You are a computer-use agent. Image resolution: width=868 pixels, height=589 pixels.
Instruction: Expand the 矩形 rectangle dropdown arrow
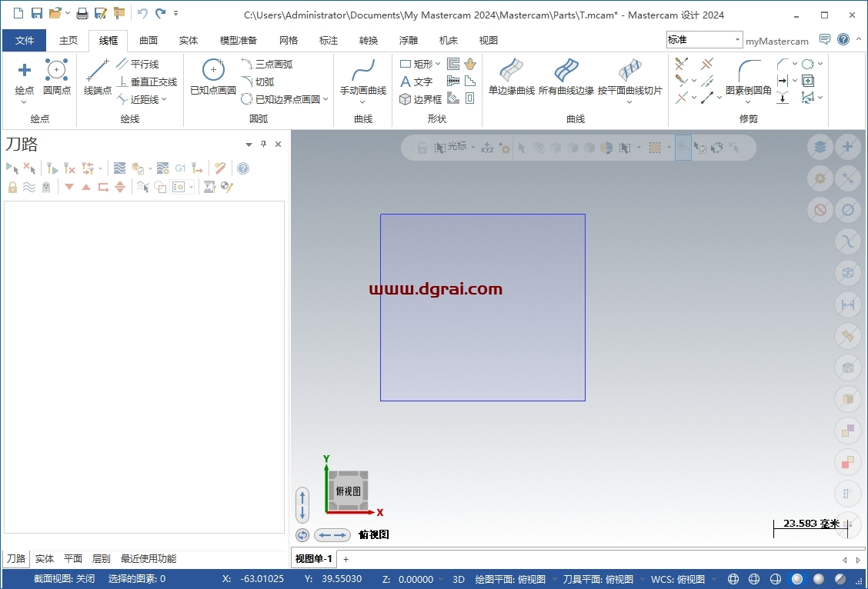point(438,64)
